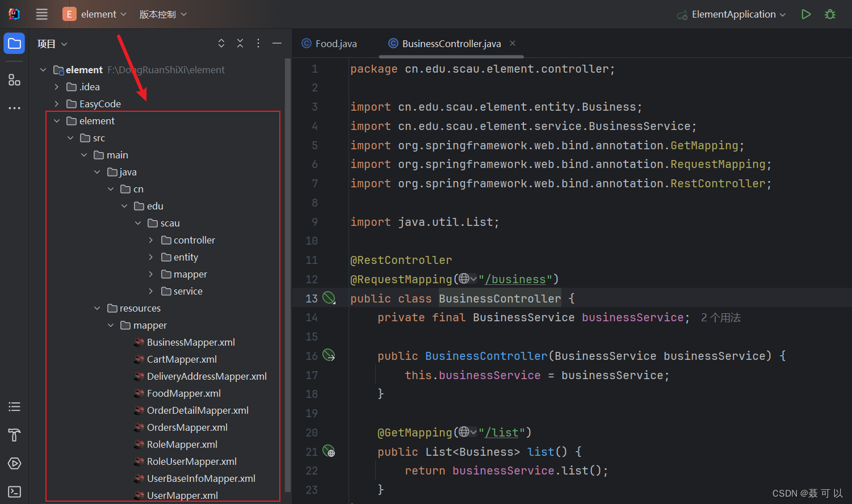Debug ElementApplication with the bug icon
852x504 pixels.
pos(830,14)
